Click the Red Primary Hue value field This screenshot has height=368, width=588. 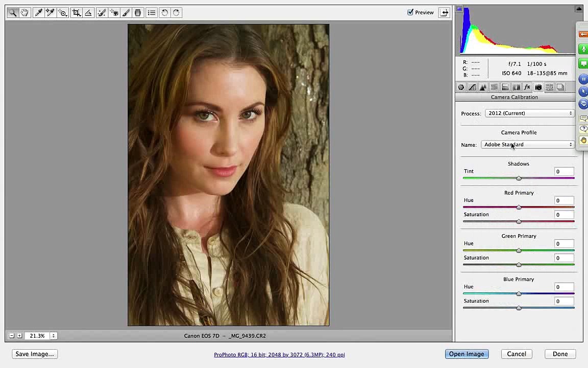(x=564, y=200)
